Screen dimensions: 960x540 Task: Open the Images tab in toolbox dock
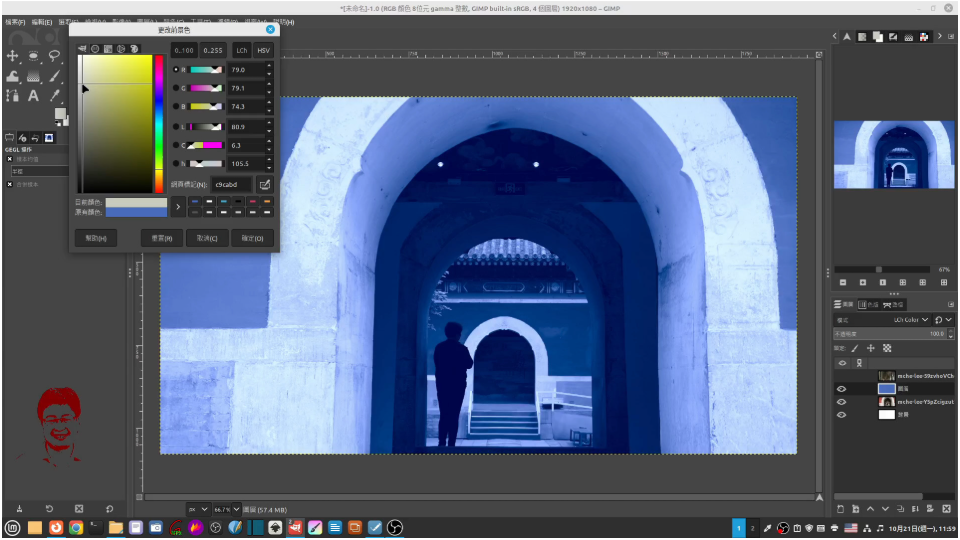(49, 138)
